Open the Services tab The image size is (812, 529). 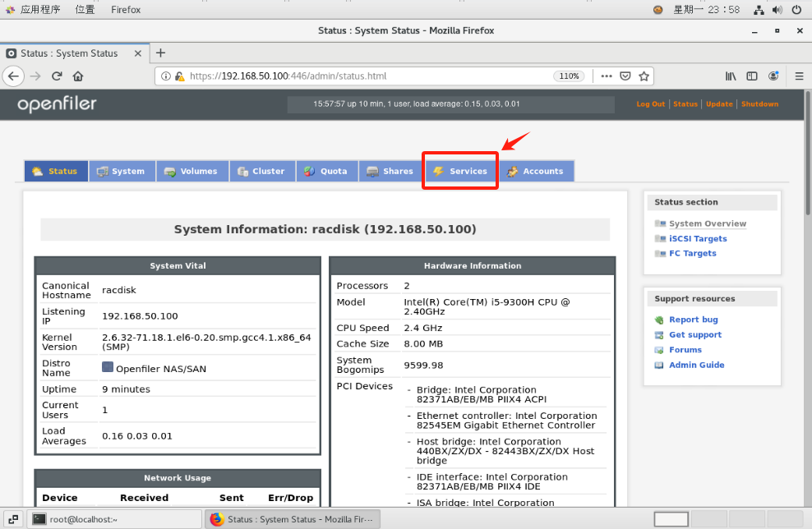460,172
